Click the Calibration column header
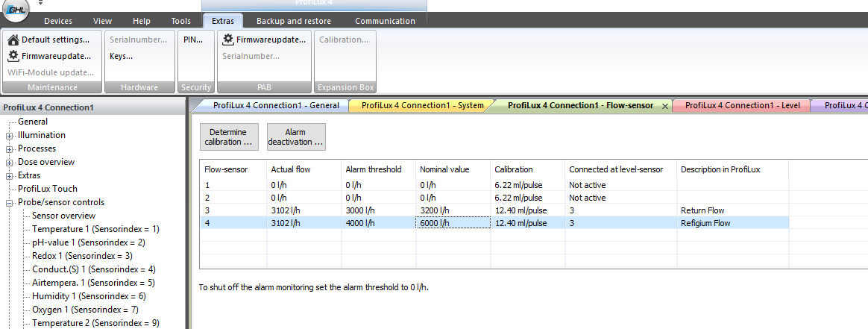Viewport: 868px width, 329px height. (527, 169)
